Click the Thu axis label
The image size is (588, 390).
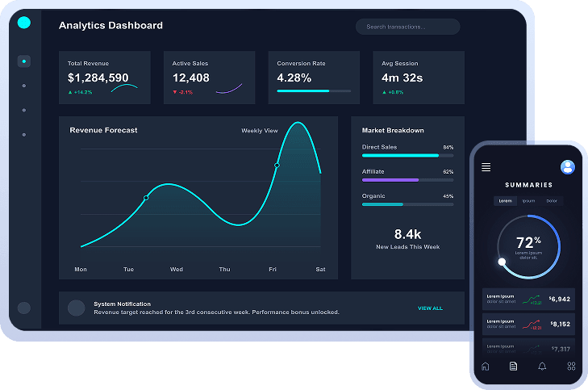(224, 269)
